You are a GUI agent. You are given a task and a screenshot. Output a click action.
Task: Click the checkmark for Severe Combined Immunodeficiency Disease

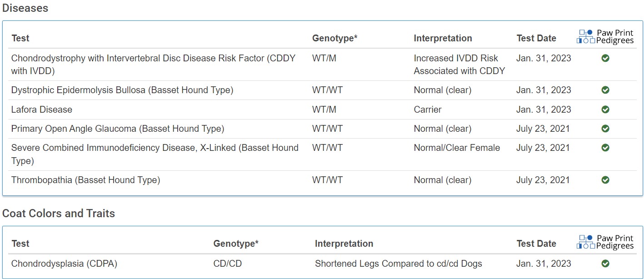(605, 148)
